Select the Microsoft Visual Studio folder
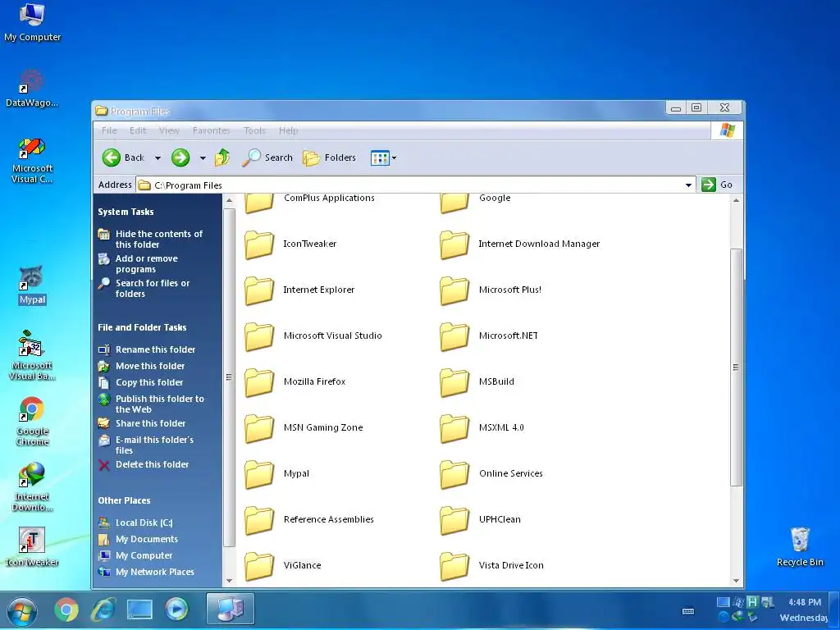The image size is (840, 630). (313, 336)
